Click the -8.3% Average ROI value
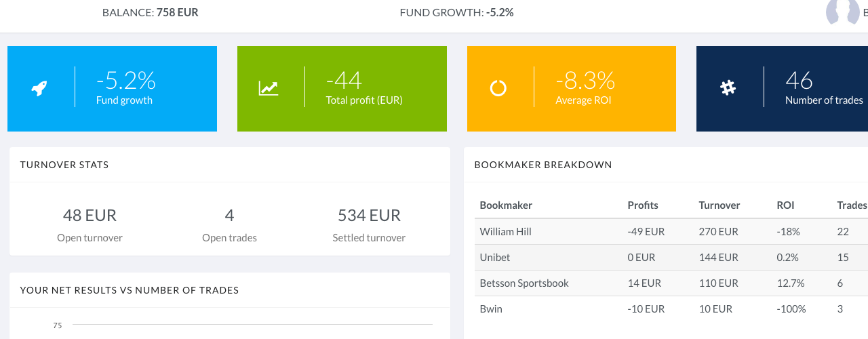The width and height of the screenshot is (868, 339). pos(585,81)
